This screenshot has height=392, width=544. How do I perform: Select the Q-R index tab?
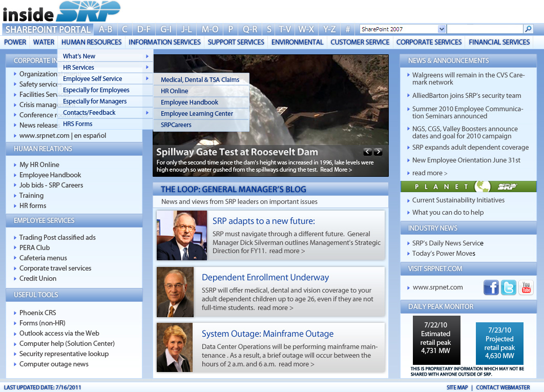(250, 30)
